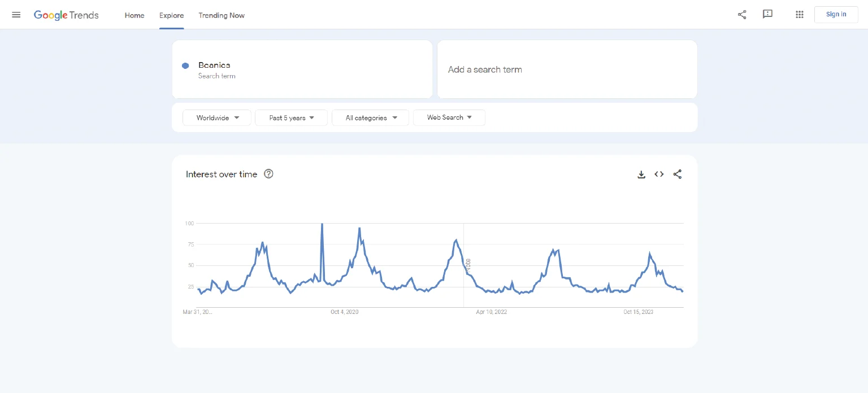The width and height of the screenshot is (868, 393).
Task: Switch to the Trending Now tab
Action: (x=222, y=15)
